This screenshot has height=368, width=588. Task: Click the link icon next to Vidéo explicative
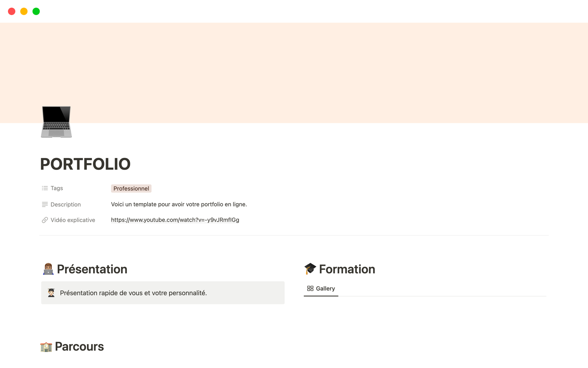point(44,220)
